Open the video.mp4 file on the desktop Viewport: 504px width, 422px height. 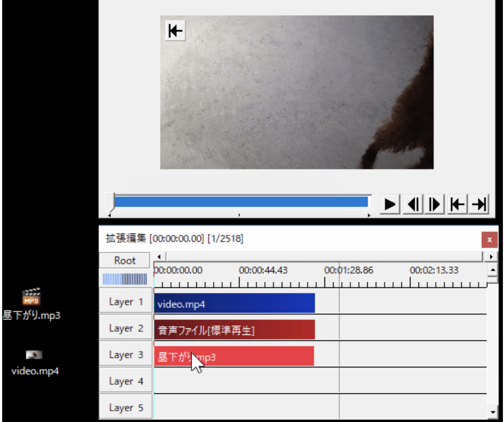pyautogui.click(x=34, y=355)
